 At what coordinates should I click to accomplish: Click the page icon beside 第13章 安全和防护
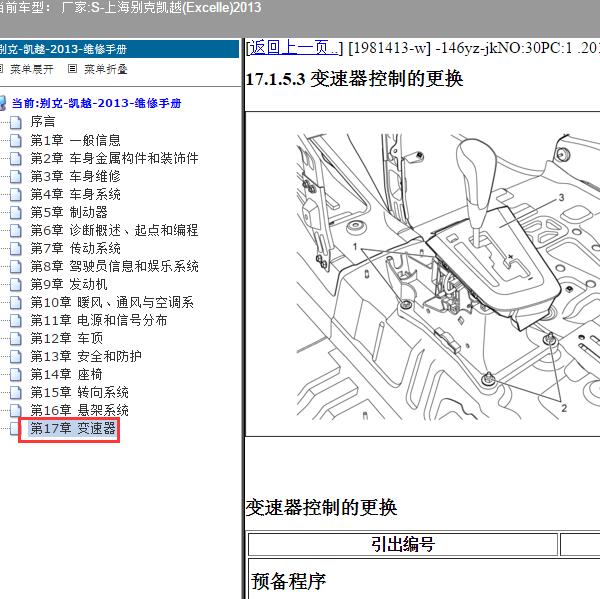click(16, 356)
